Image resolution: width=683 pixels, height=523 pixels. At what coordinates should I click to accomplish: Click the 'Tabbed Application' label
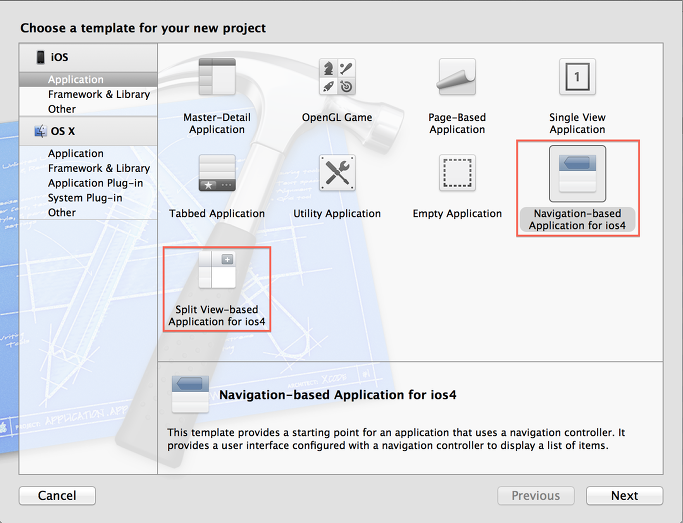pyautogui.click(x=217, y=213)
